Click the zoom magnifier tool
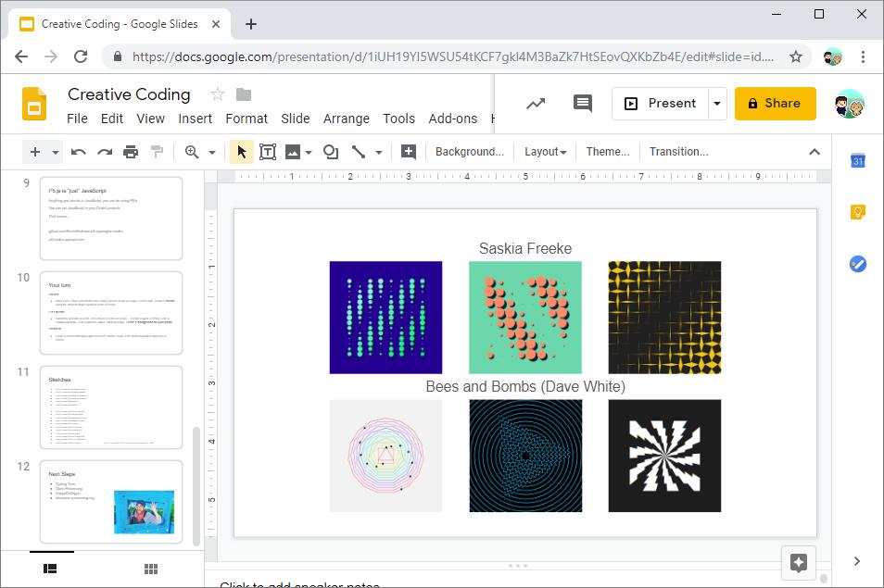 [x=192, y=152]
